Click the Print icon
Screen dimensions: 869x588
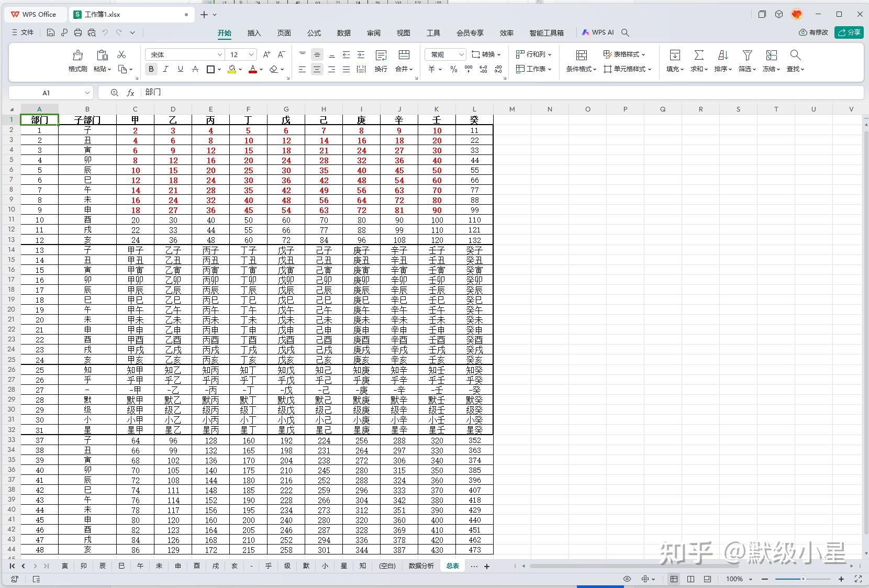click(x=78, y=32)
